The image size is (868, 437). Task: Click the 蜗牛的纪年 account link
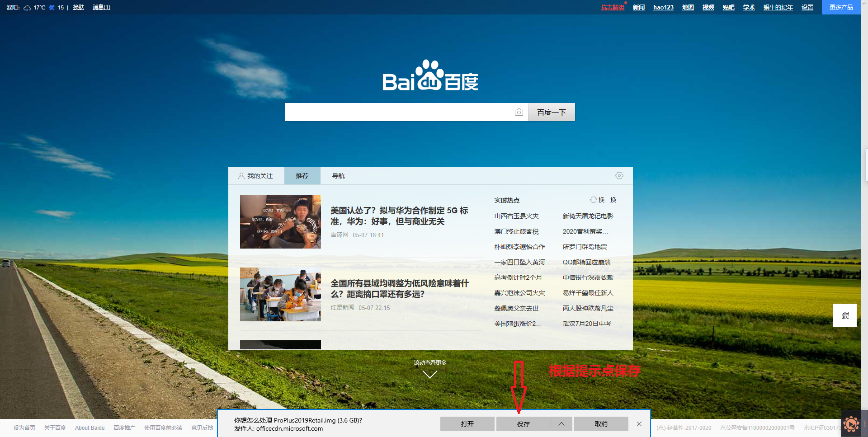pyautogui.click(x=778, y=7)
